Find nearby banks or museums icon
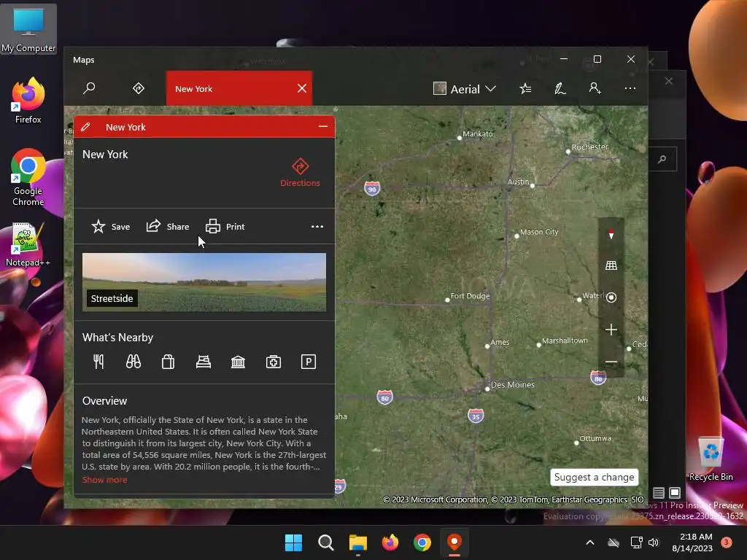Image resolution: width=747 pixels, height=560 pixels. coord(239,362)
